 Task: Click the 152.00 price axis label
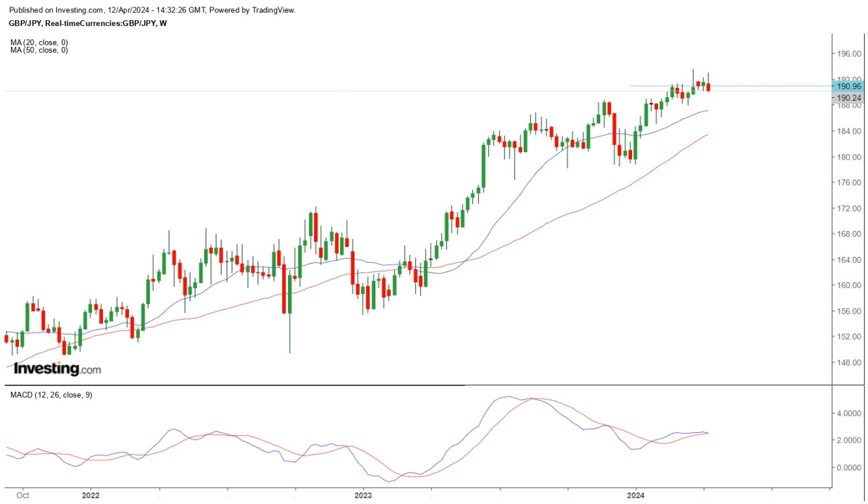coord(849,337)
